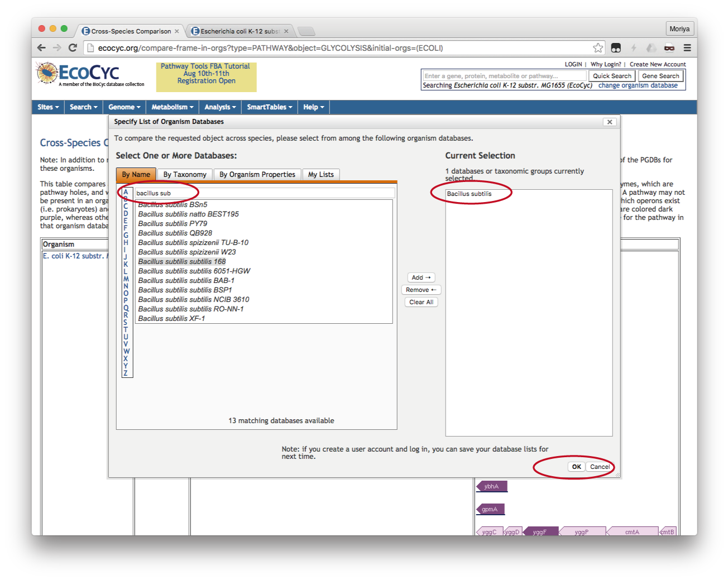Close the Specify List of Organism Databases dialog
Image resolution: width=728 pixels, height=580 pixels.
pos(610,122)
